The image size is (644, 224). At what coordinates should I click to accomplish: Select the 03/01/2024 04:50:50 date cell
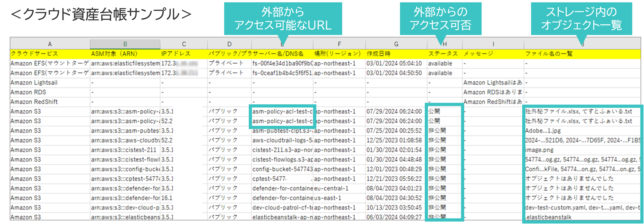point(396,73)
